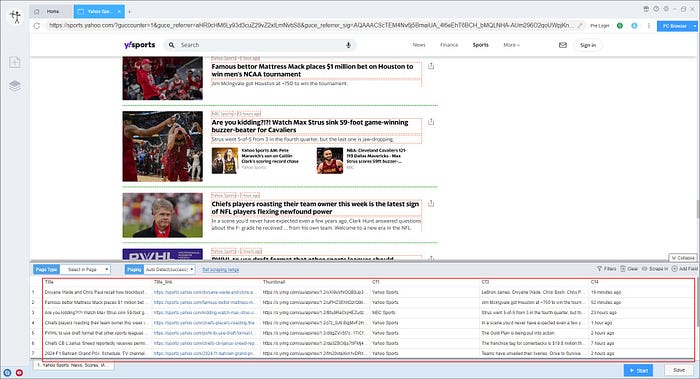The width and height of the screenshot is (700, 379).
Task: Open the Select in Page dropdown
Action: click(x=85, y=270)
